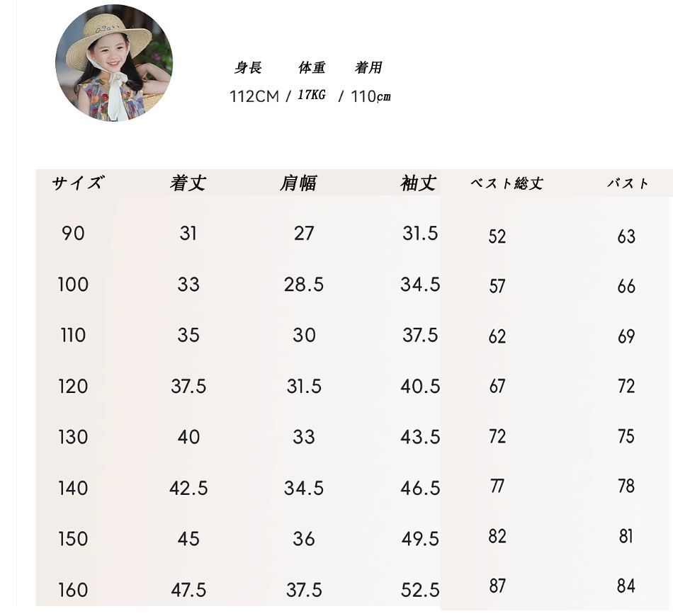Click 78 バスト value for size 140
Screen dimensions: 673x616
626,486
